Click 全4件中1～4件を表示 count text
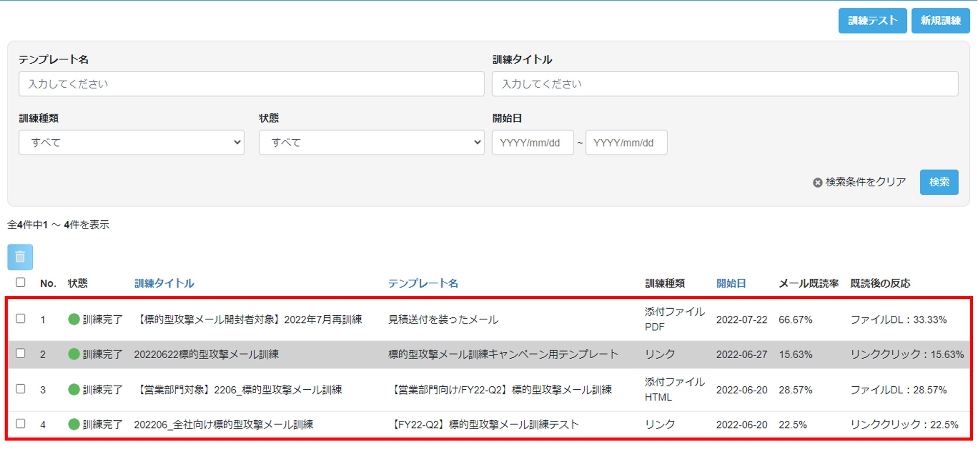The height and width of the screenshot is (452, 980). click(x=58, y=224)
